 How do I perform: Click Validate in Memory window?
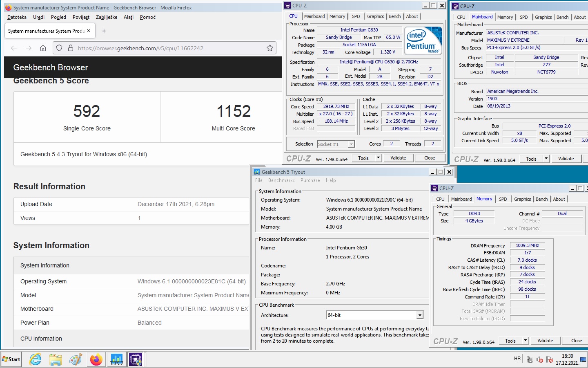pyautogui.click(x=545, y=341)
